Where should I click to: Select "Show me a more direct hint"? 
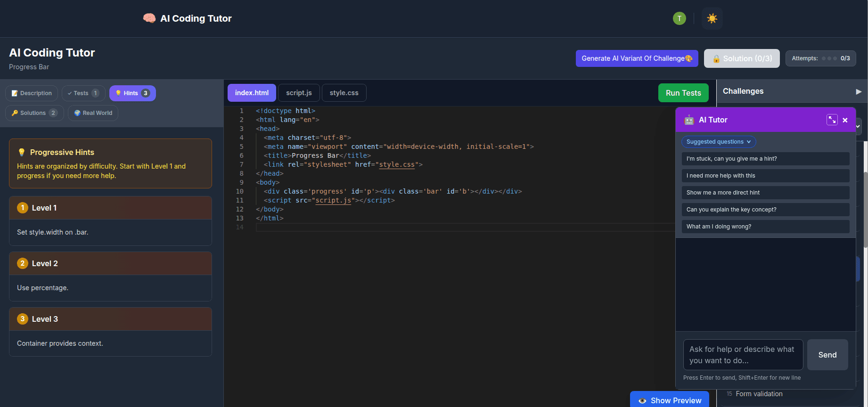tap(765, 193)
